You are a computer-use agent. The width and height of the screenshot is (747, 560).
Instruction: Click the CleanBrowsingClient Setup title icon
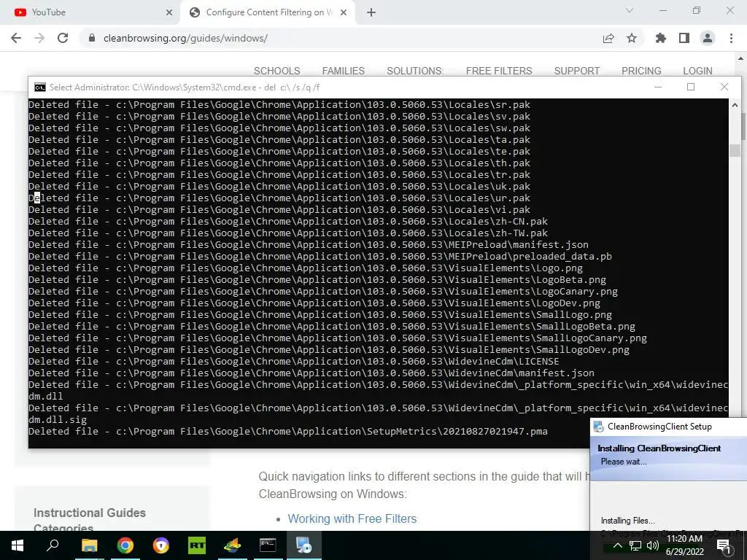tap(598, 426)
